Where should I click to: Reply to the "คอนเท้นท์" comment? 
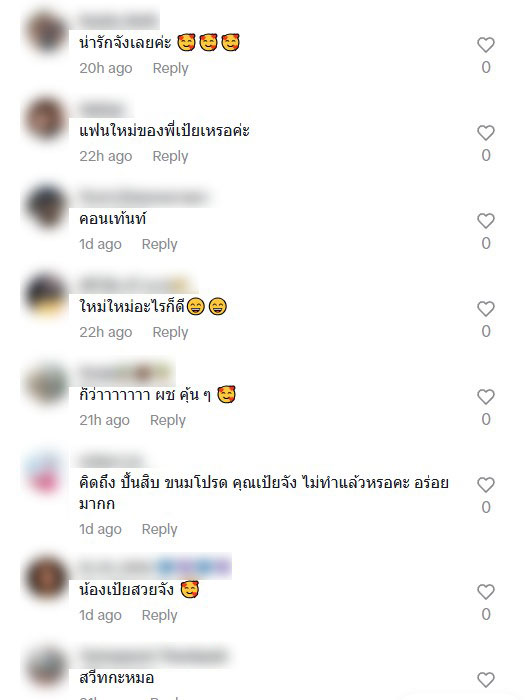[x=159, y=244]
